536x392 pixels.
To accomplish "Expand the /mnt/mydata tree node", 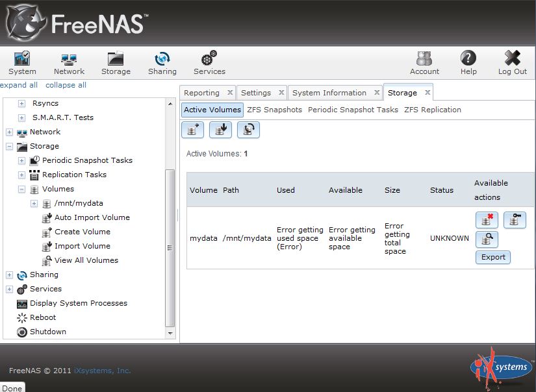I will [x=34, y=204].
